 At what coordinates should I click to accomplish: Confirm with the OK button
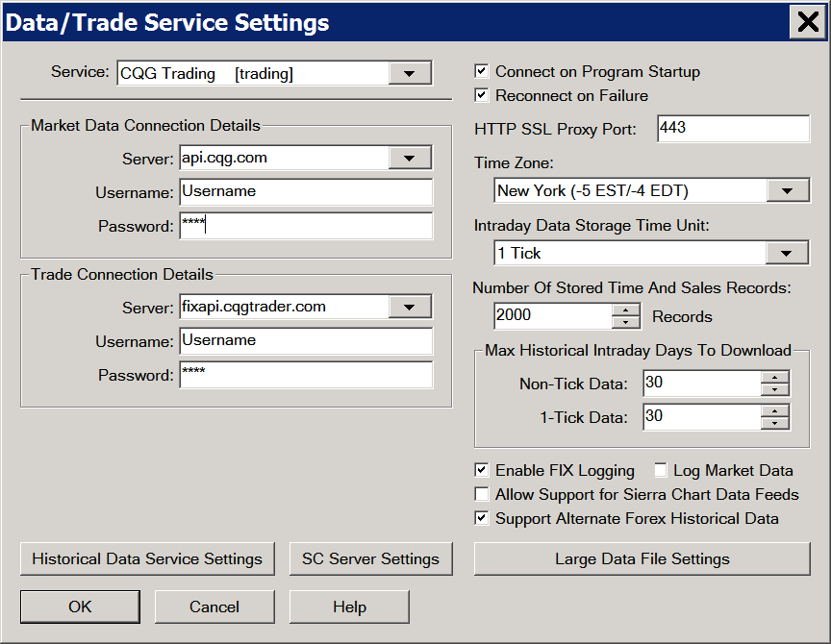tap(80, 607)
